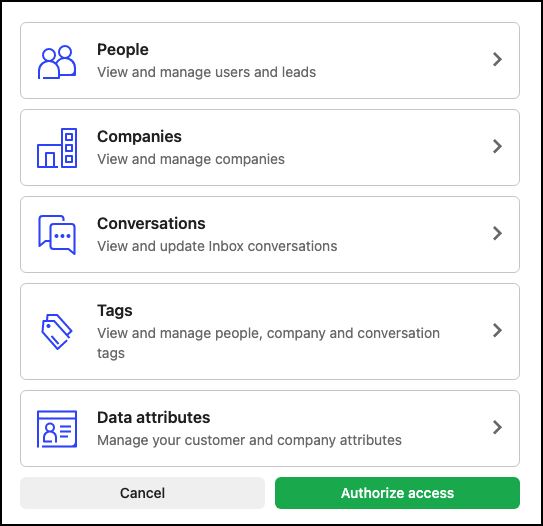Open the Companies heading text
This screenshot has height=526, width=543.
[x=139, y=136]
